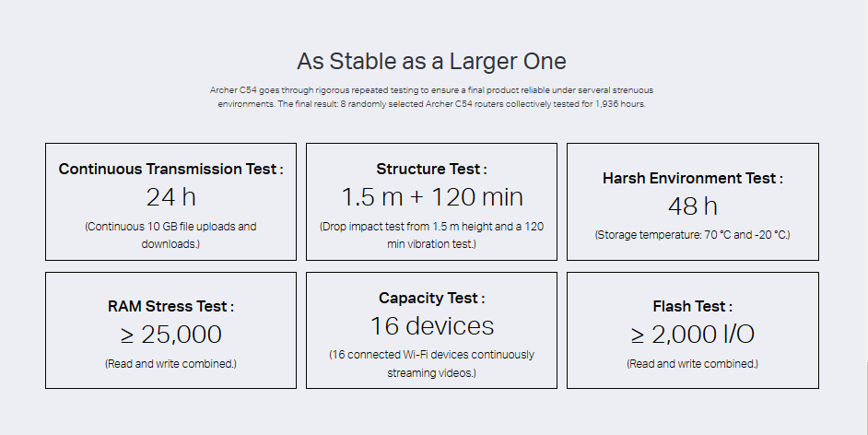Select the Harsh Environment Test title

coord(692,179)
